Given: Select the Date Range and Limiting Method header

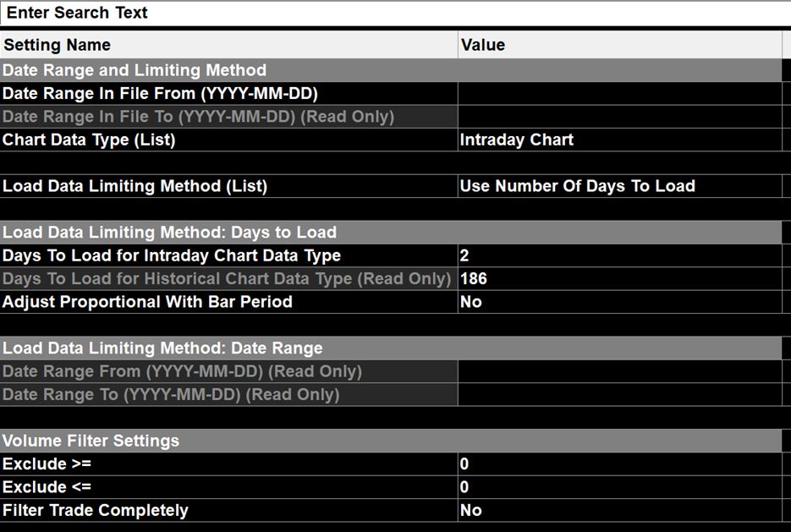Looking at the screenshot, I should pos(389,71).
